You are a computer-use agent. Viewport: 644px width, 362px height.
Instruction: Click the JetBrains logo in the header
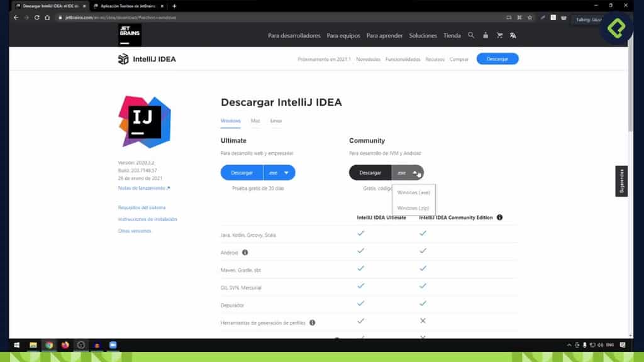coord(130,35)
